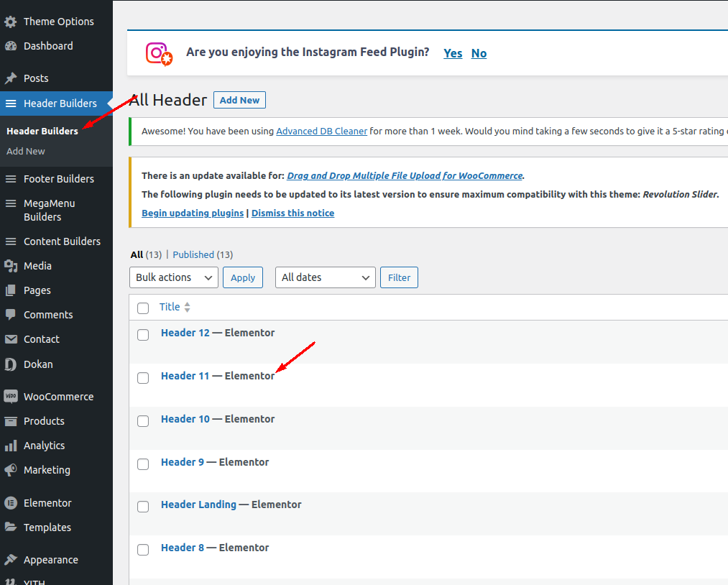This screenshot has width=728, height=585.
Task: Open the All dates filter dropdown
Action: [x=325, y=277]
